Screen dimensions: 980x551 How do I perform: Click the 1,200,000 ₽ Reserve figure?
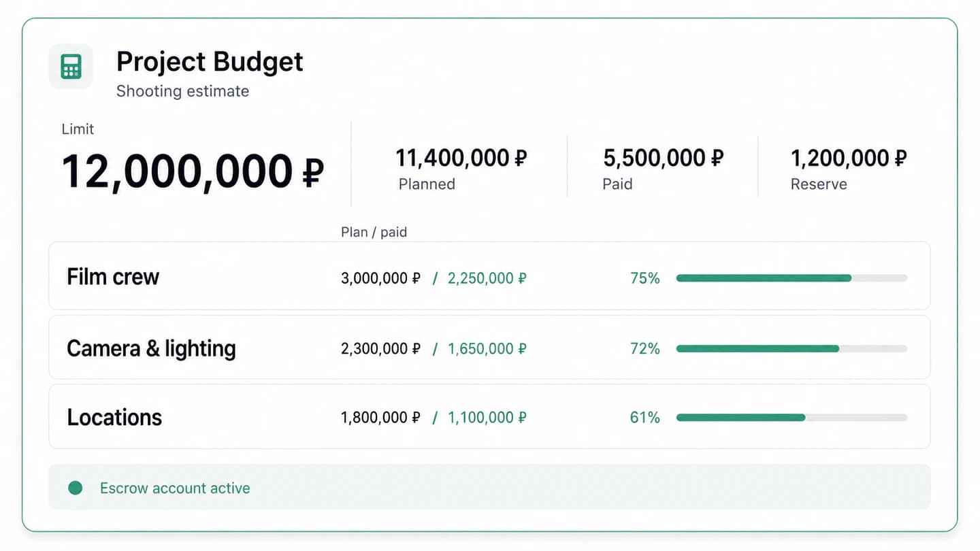tap(849, 158)
